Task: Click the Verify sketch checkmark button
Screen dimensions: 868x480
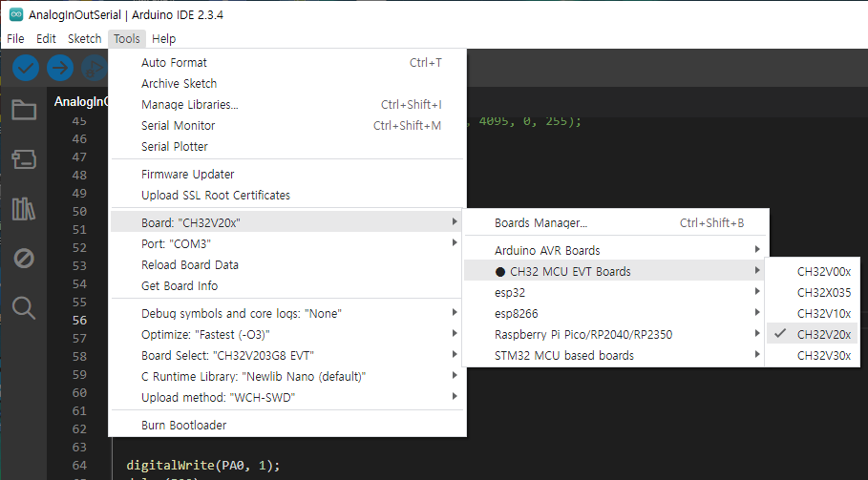Action: tap(26, 68)
